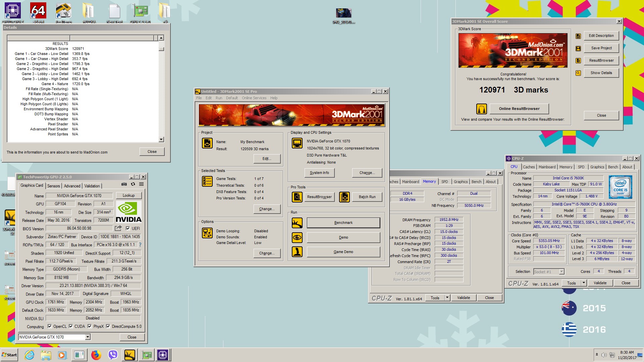This screenshot has height=362, width=644.
Task: Click the ResultBrowser icon in score window
Action: [x=578, y=61]
